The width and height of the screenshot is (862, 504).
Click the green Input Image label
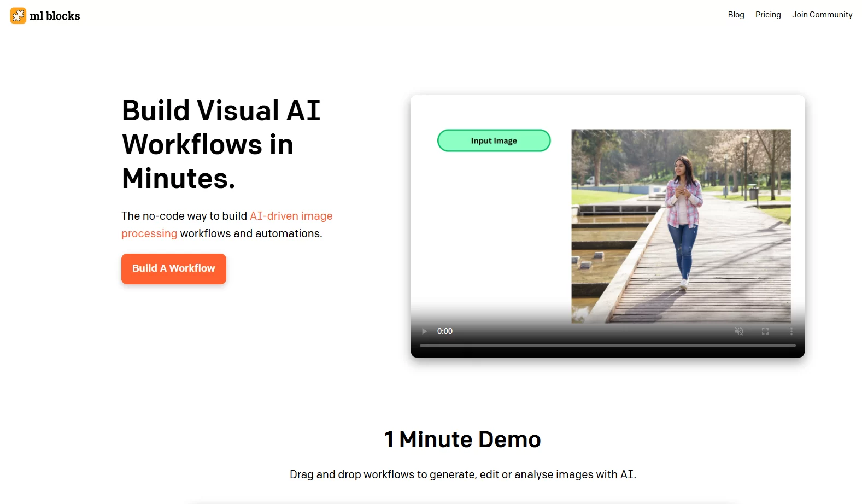pyautogui.click(x=494, y=140)
